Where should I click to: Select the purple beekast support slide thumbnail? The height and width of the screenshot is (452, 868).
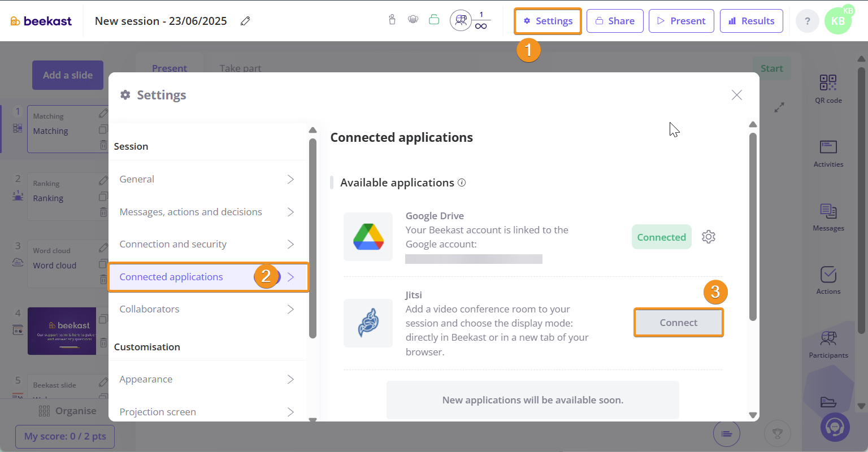[62, 331]
